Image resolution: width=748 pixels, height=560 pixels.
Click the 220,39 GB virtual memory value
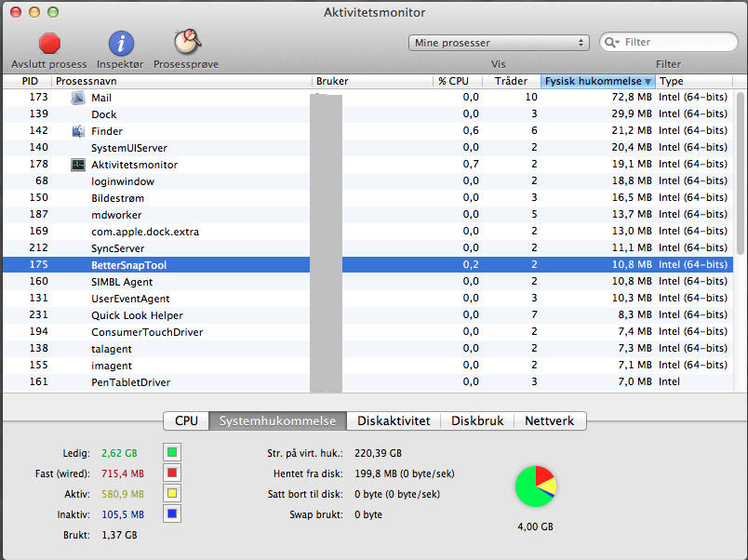(x=378, y=453)
